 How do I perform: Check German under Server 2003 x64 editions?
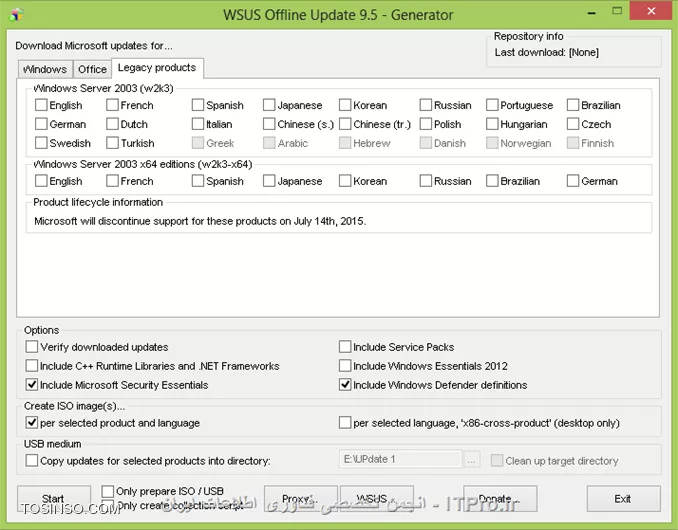573,181
